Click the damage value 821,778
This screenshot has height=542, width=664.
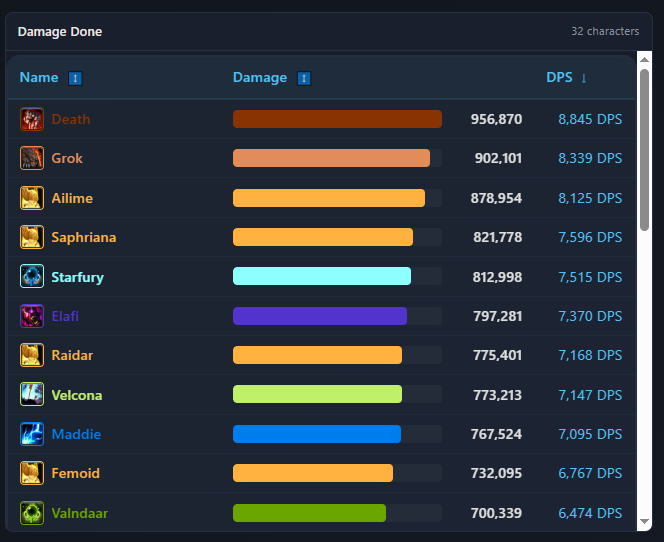click(x=498, y=237)
